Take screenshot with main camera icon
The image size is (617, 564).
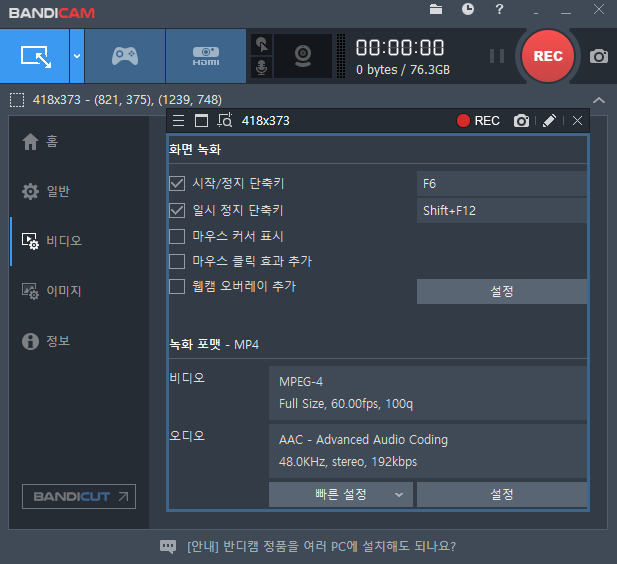click(x=599, y=56)
